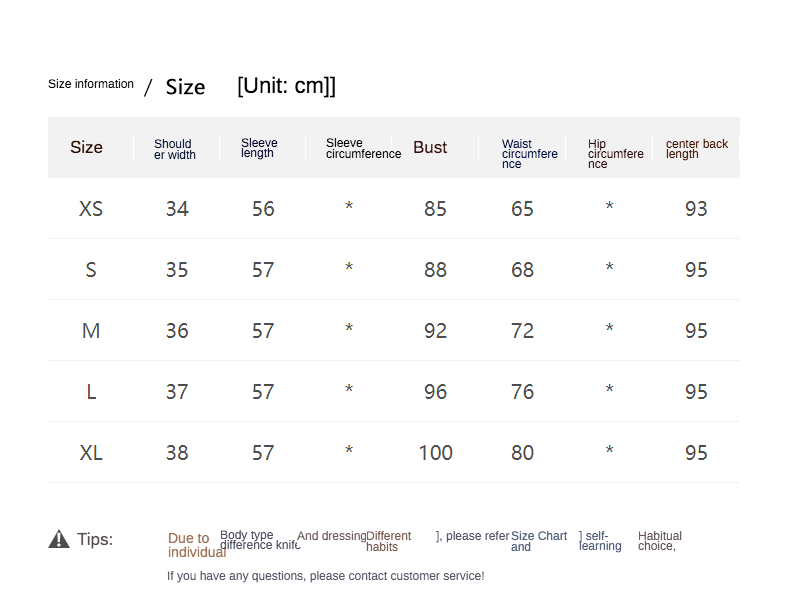Click the "[Unit: cm]" label

(x=286, y=86)
